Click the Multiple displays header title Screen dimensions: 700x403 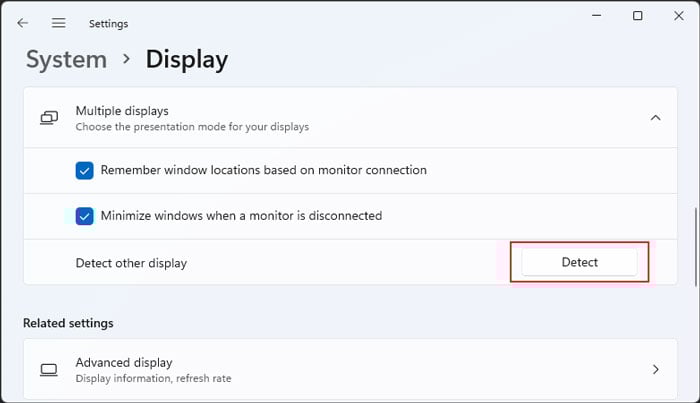[122, 111]
